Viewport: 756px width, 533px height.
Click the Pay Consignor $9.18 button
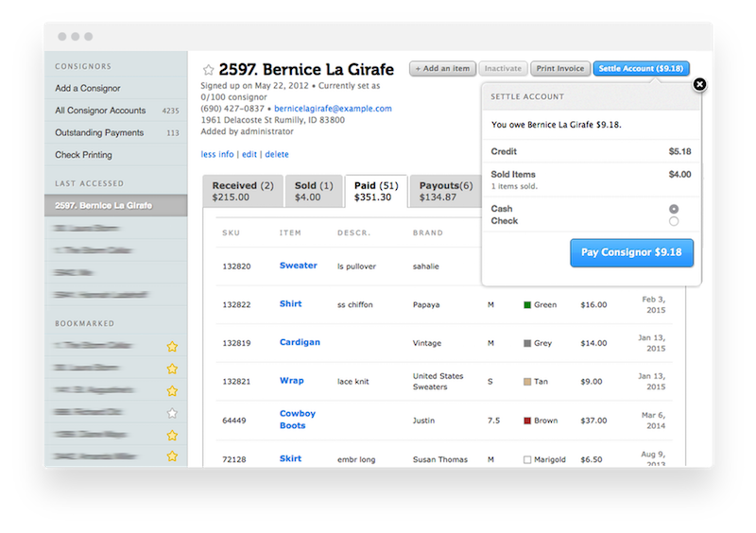(x=631, y=252)
